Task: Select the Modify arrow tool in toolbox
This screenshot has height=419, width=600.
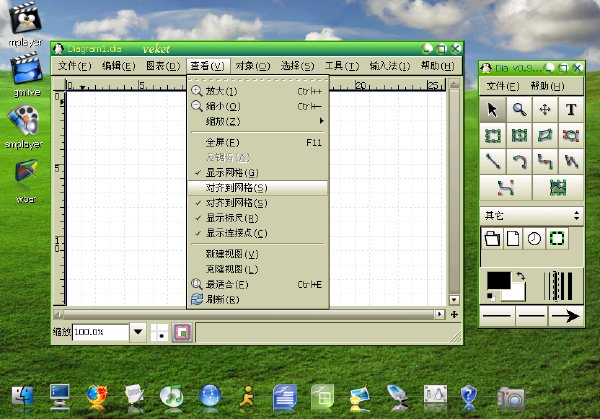Action: [x=492, y=110]
